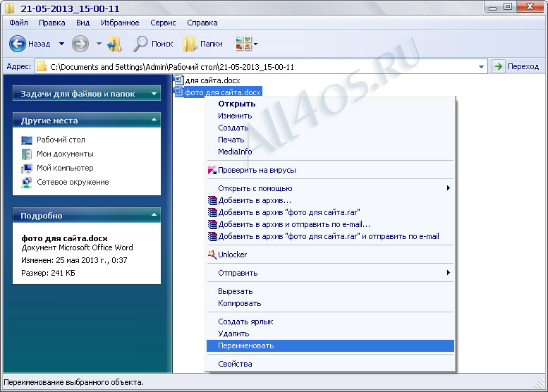Click the Сетевое окружение icon
The width and height of the screenshot is (548, 392).
[x=27, y=183]
